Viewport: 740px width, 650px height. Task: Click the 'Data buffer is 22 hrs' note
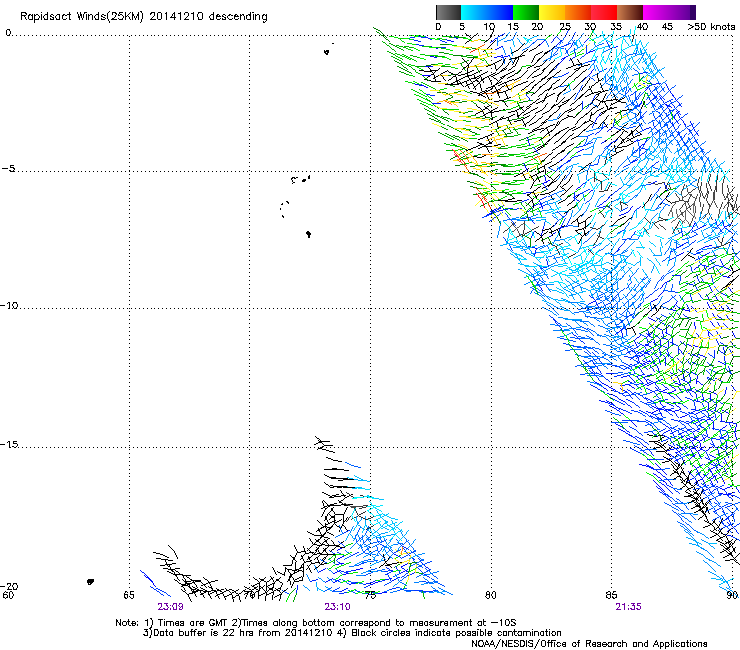coord(353,633)
